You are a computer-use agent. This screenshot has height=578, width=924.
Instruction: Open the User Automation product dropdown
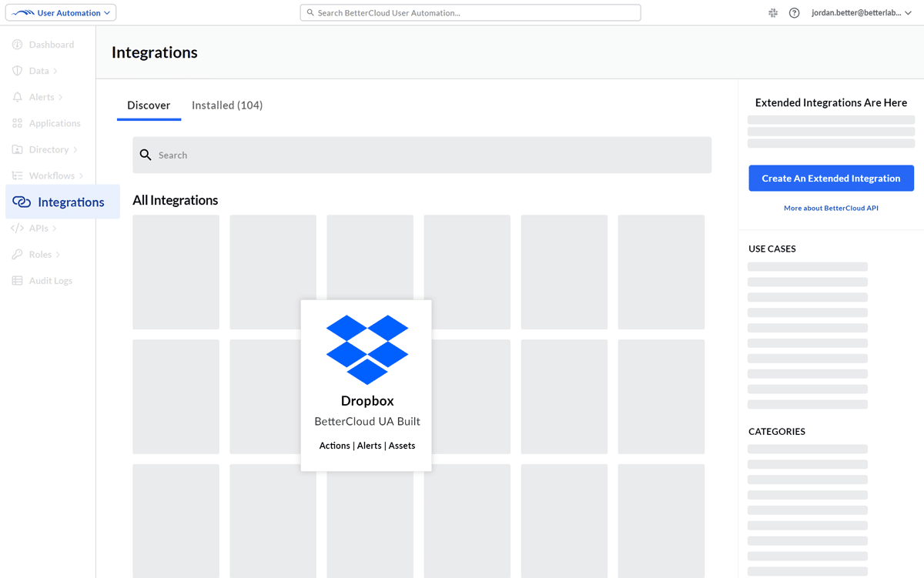pyautogui.click(x=61, y=13)
